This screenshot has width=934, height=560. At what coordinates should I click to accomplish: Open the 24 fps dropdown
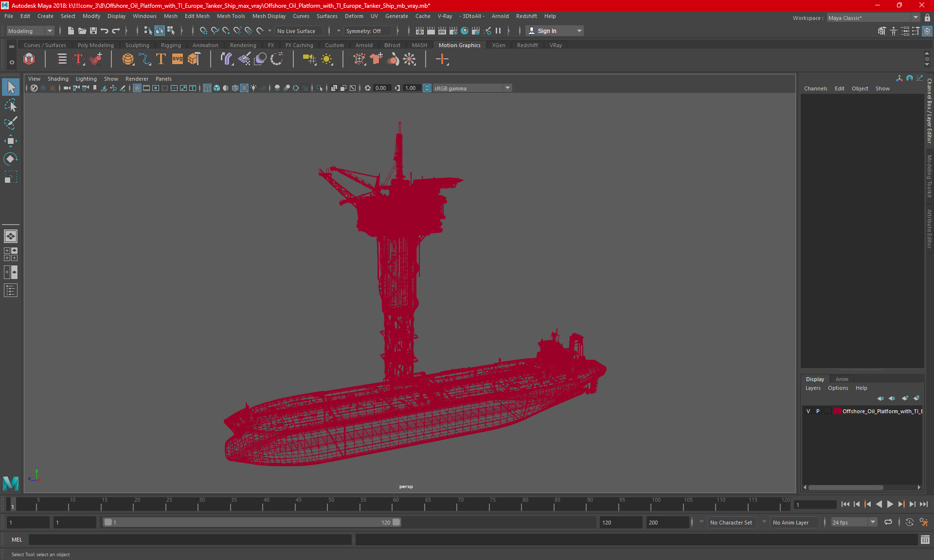[x=854, y=522]
